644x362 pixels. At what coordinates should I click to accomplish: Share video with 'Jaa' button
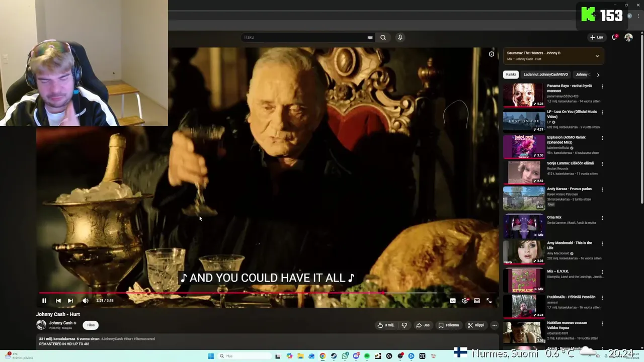click(423, 325)
